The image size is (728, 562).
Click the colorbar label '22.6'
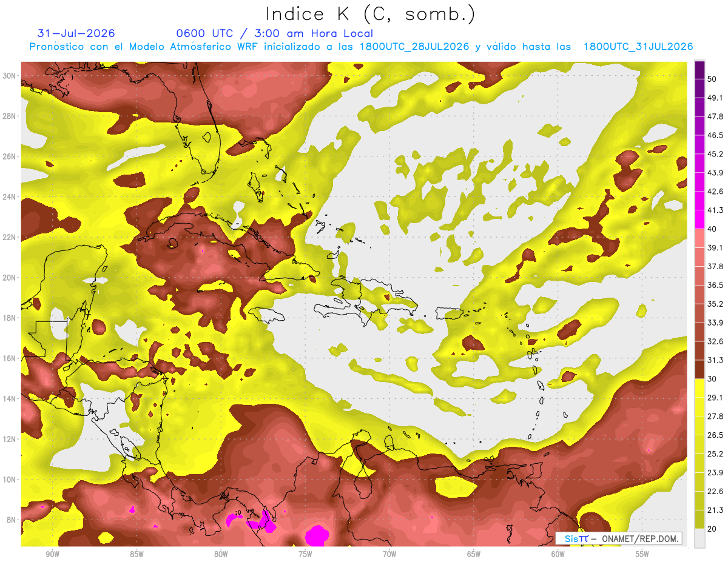[715, 491]
